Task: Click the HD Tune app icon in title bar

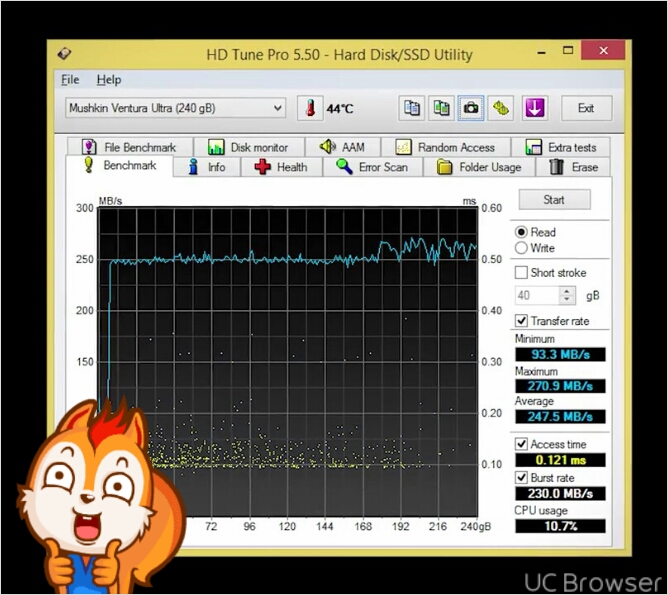Action: [x=64, y=54]
